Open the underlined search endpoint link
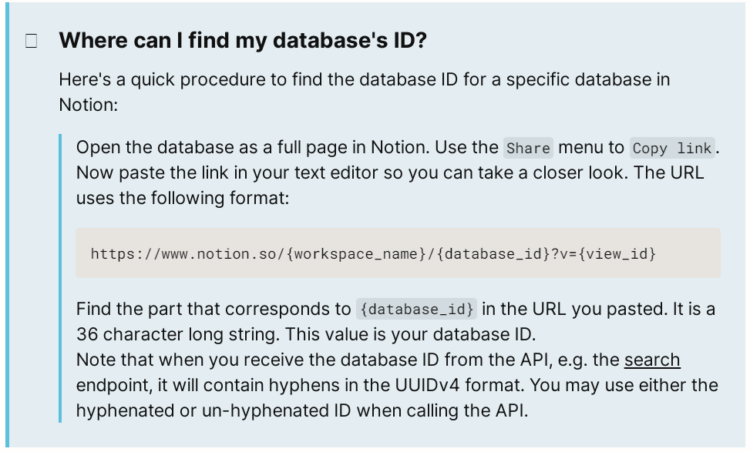750x452 pixels. pos(652,360)
